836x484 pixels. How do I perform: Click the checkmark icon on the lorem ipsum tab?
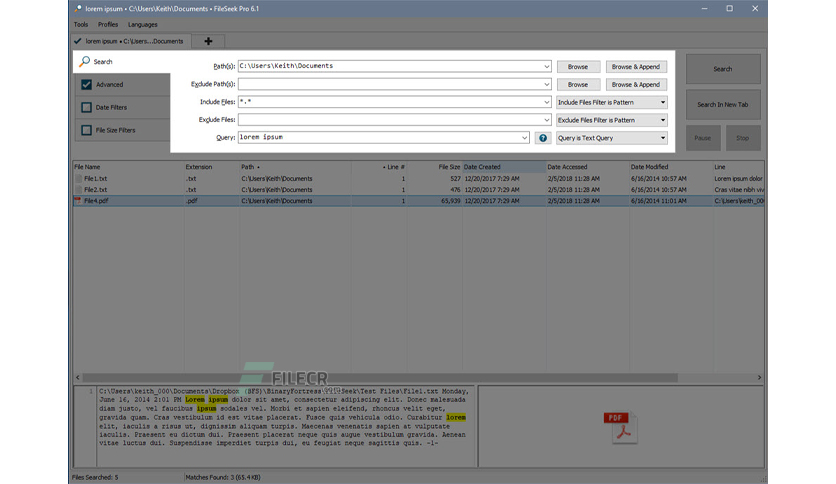[x=78, y=41]
